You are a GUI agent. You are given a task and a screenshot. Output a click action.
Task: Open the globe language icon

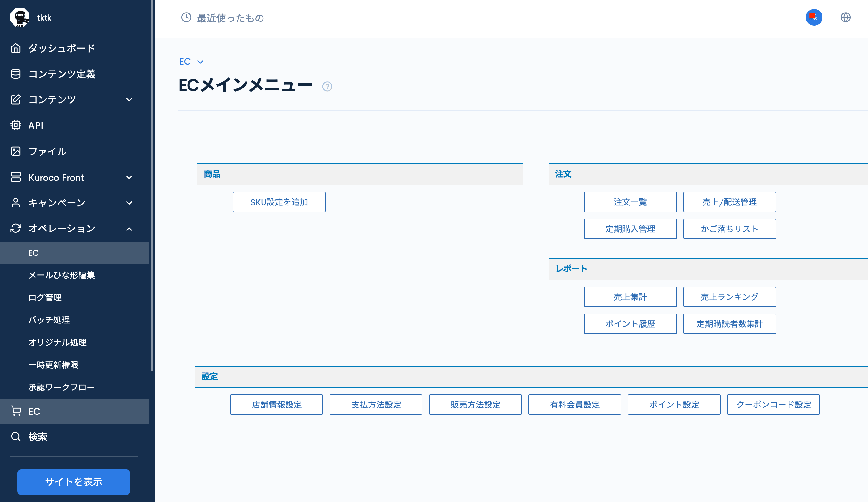[x=845, y=17]
